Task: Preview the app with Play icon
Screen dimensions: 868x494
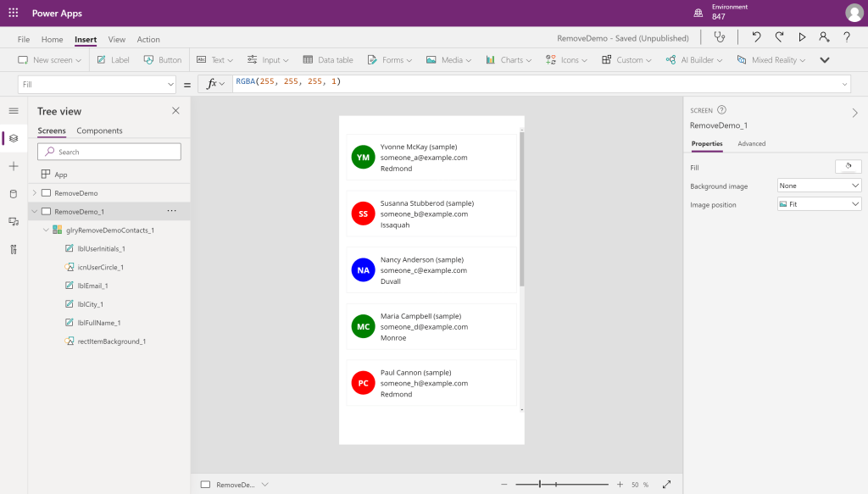Action: (x=802, y=37)
